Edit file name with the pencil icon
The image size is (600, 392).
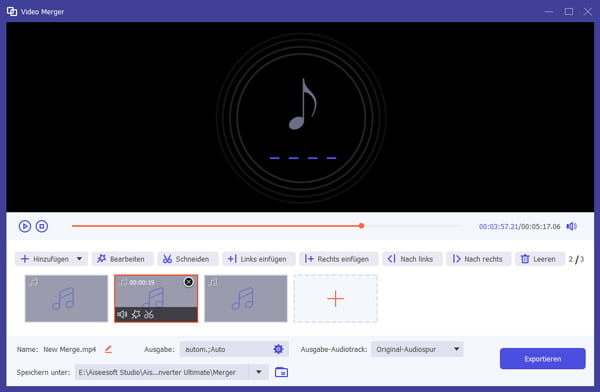108,349
